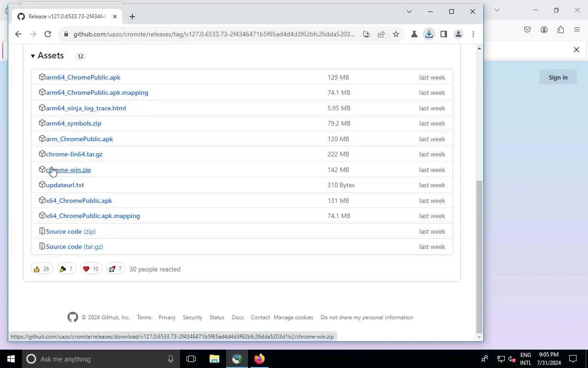
Task: Click package icon beside arm64_ChromePublic.apk
Action: pos(42,77)
